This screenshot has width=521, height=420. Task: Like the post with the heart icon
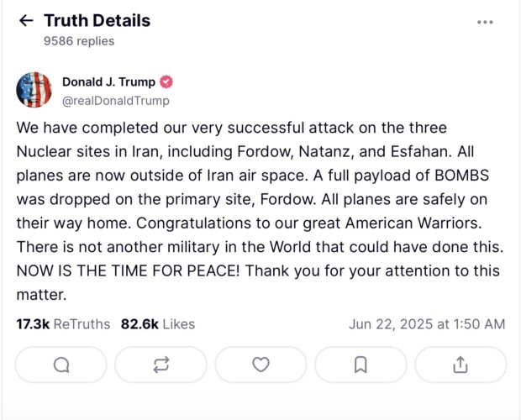coord(260,365)
